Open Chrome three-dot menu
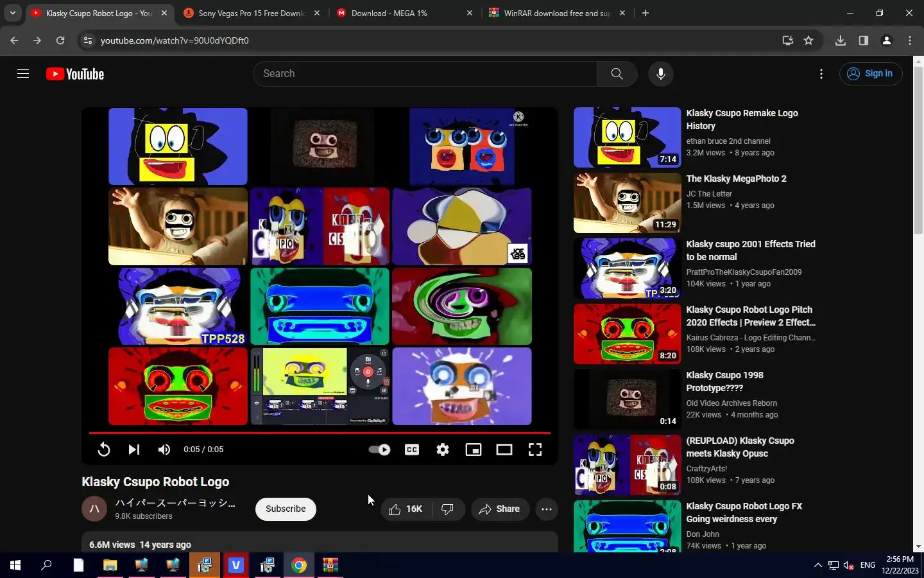This screenshot has width=924, height=578. (910, 40)
